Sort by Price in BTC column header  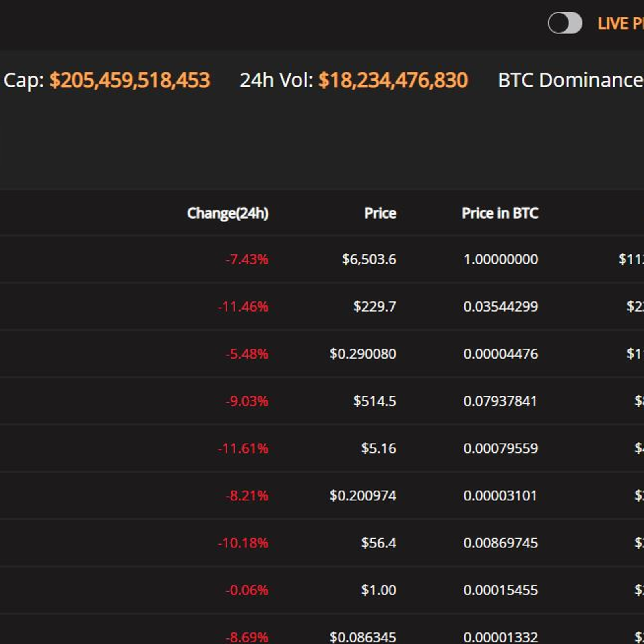500,213
